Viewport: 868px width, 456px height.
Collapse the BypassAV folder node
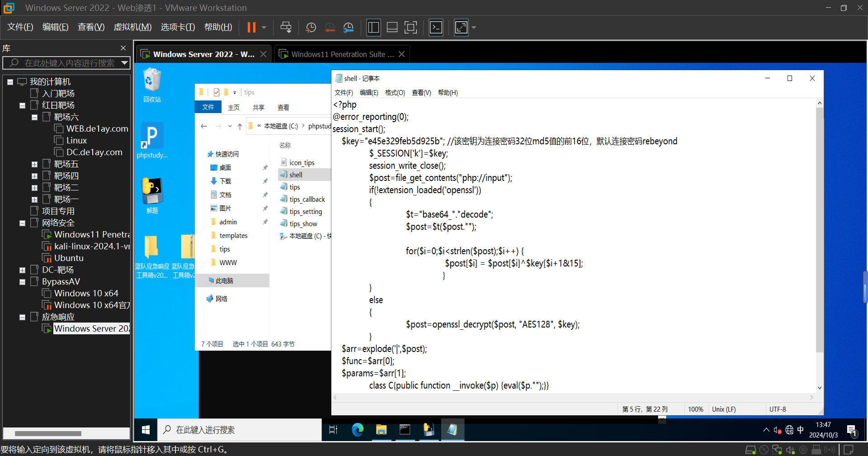(x=22, y=282)
